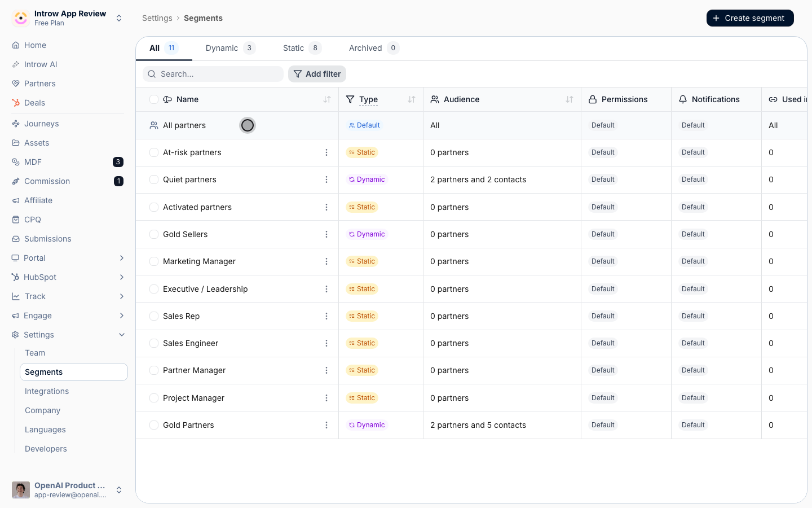The image size is (812, 508).
Task: Select the At-risk partners row checkbox
Action: click(154, 152)
